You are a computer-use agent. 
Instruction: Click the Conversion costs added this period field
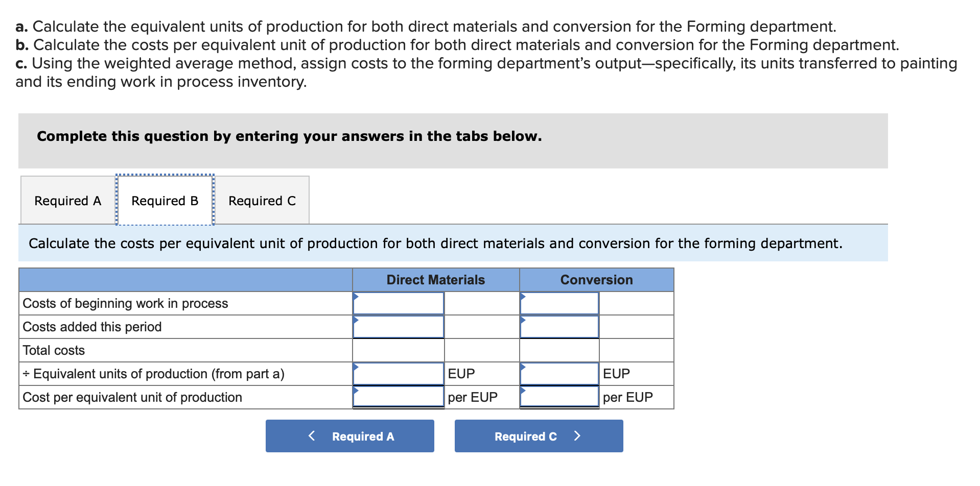click(559, 326)
